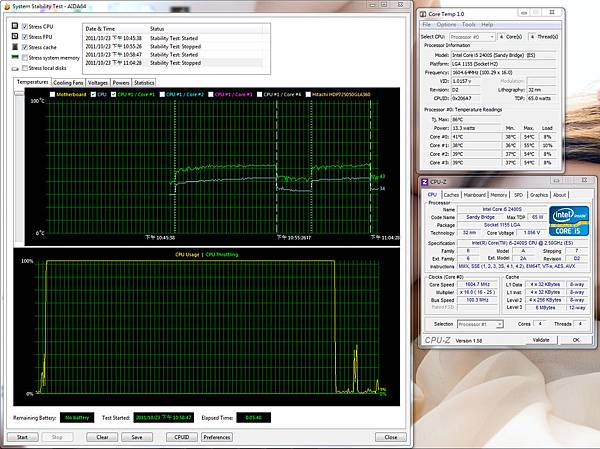Screen dimensions: 600x449
Task: Select the log row dated 10:58:47 Started
Action: tap(173, 55)
